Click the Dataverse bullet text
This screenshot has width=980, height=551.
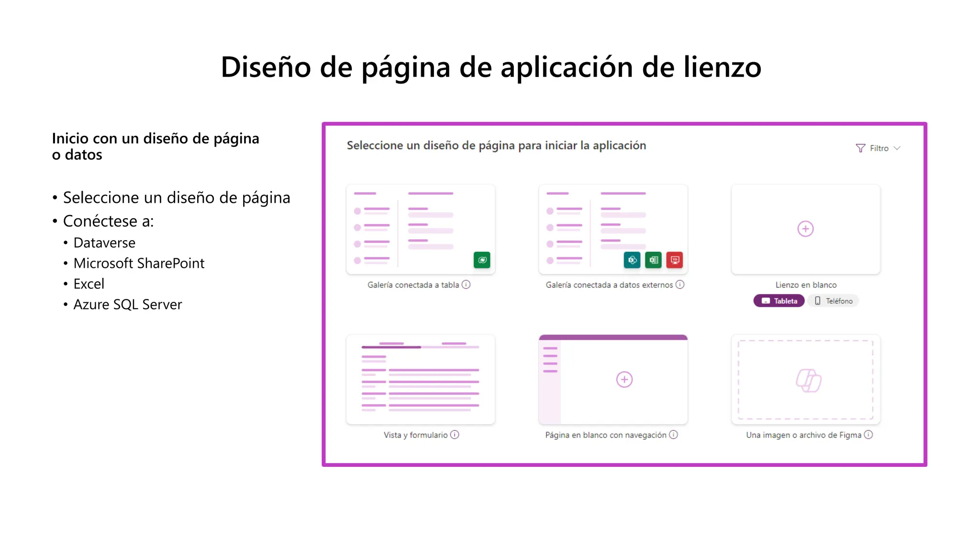coord(104,243)
